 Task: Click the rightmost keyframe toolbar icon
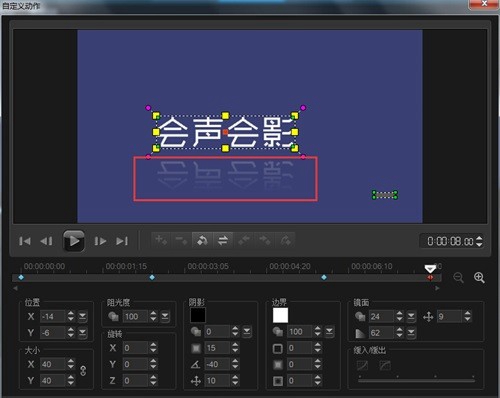coord(285,240)
